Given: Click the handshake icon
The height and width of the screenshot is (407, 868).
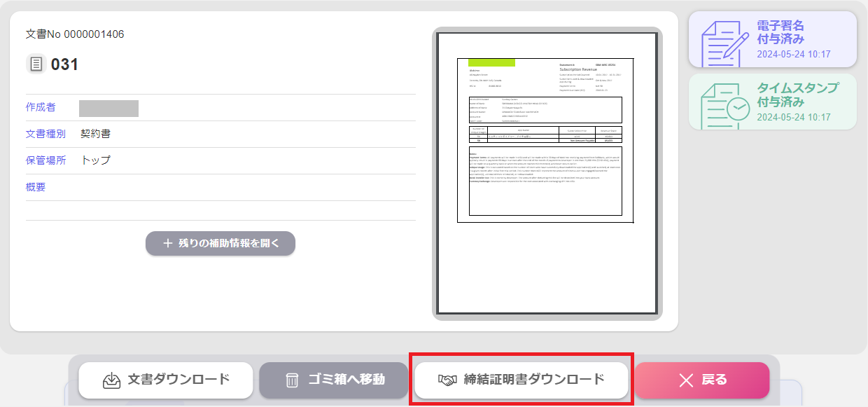Looking at the screenshot, I should click(447, 380).
